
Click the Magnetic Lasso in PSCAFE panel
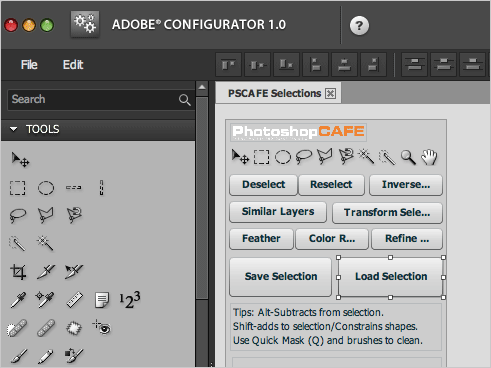(x=346, y=156)
